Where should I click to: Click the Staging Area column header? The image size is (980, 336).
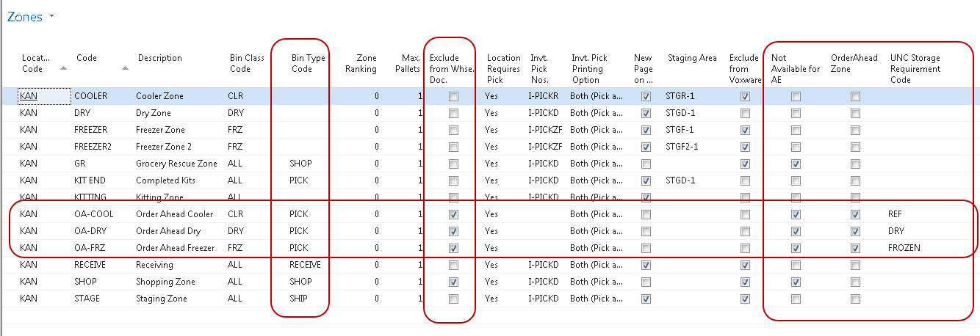(x=691, y=58)
